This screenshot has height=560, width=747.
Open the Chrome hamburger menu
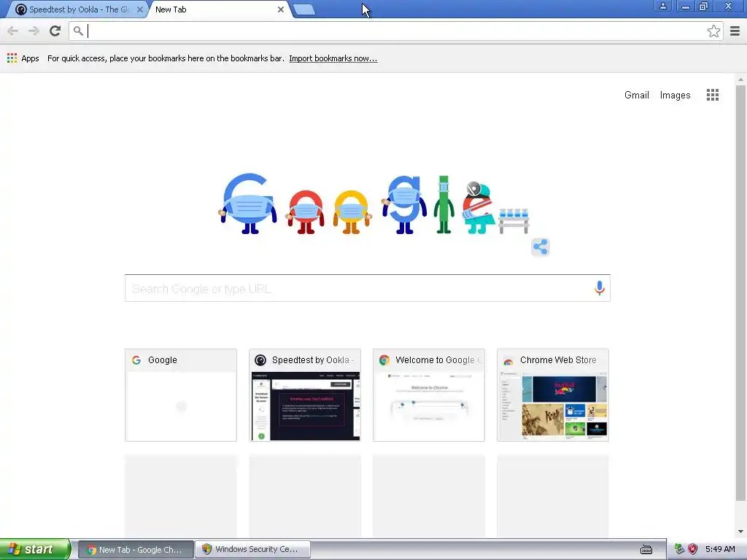point(735,31)
